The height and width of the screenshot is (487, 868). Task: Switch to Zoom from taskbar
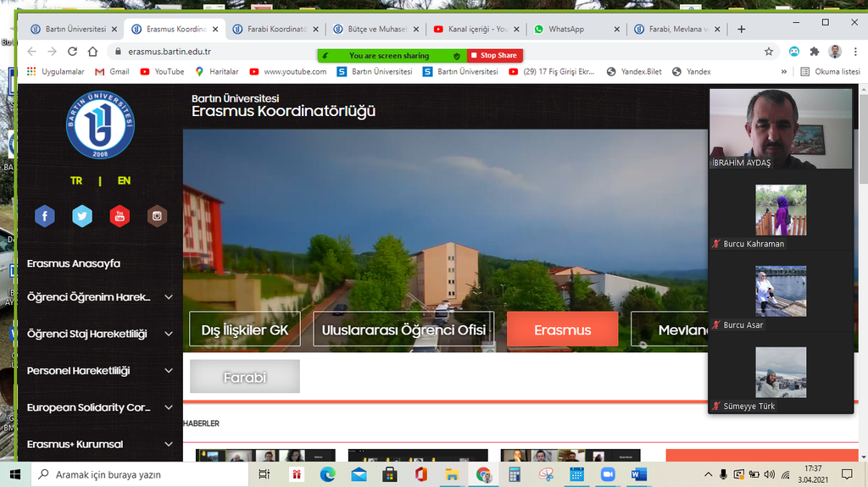(x=608, y=474)
